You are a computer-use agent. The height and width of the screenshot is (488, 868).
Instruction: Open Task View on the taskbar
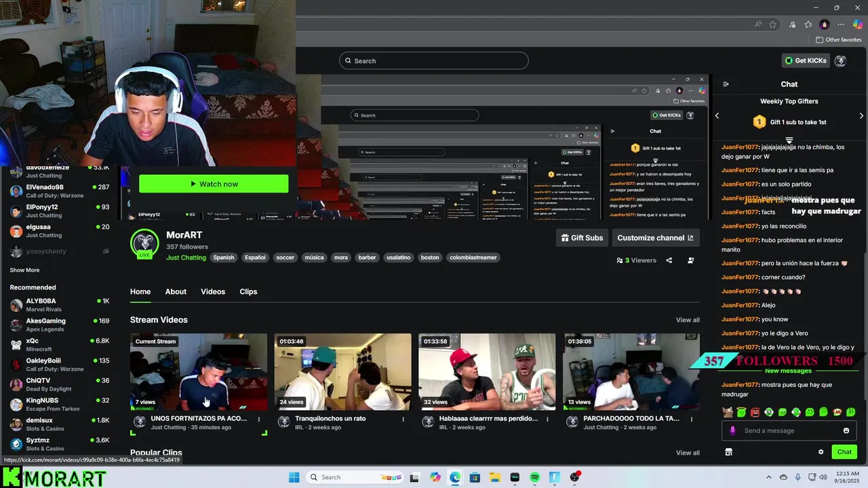414,477
